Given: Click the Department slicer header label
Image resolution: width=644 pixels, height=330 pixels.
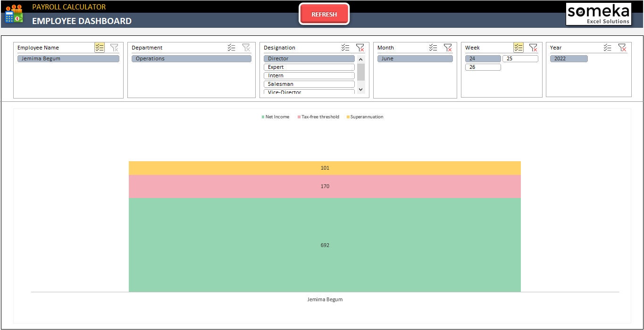Looking at the screenshot, I should tap(147, 48).
